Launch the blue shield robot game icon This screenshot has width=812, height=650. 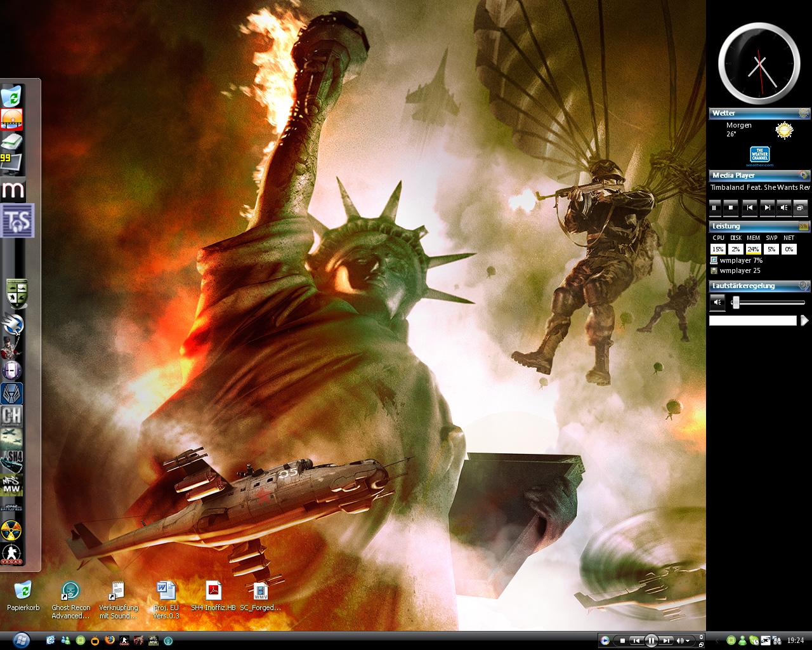11,393
